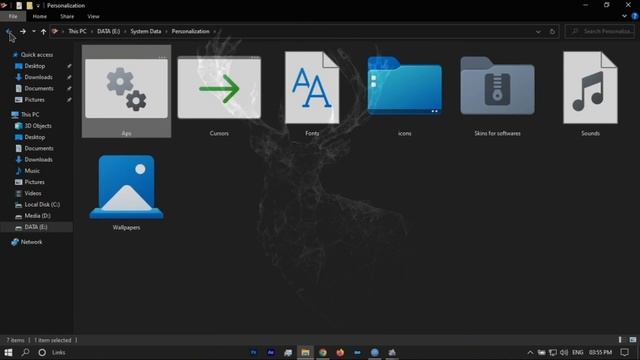Click 'Personalization' in the address breadcrumb

point(190,31)
